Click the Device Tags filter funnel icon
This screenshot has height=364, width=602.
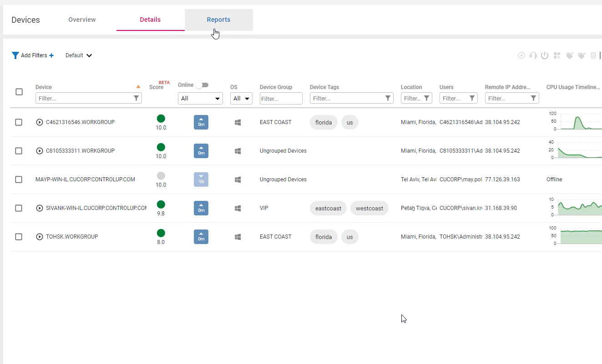pos(388,98)
